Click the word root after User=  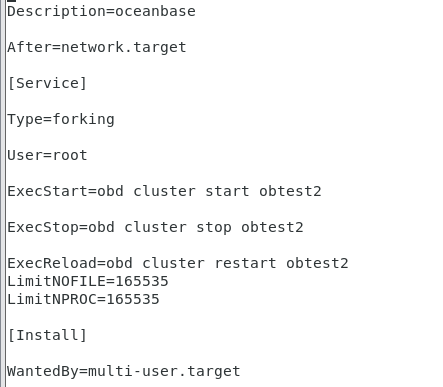[x=70, y=155]
